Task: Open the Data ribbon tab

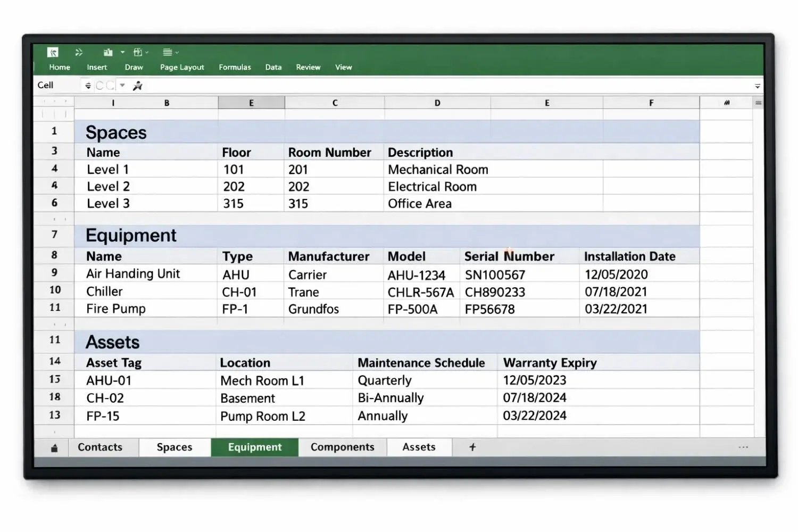Action: click(x=273, y=67)
